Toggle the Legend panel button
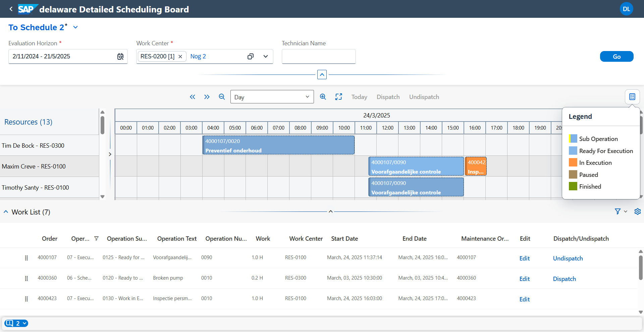644x332 pixels. tap(632, 97)
